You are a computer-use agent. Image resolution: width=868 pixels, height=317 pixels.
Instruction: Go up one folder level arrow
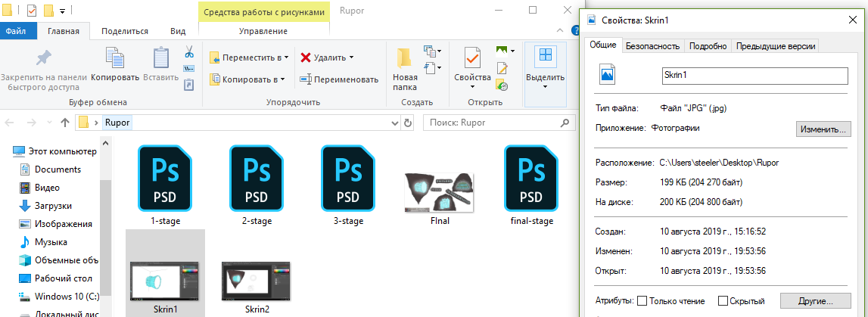pos(65,123)
